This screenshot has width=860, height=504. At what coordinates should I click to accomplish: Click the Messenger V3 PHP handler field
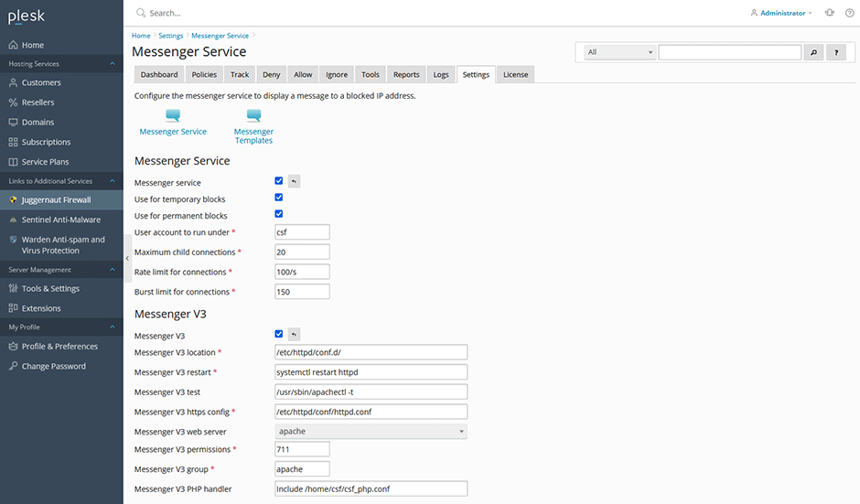[x=371, y=488]
